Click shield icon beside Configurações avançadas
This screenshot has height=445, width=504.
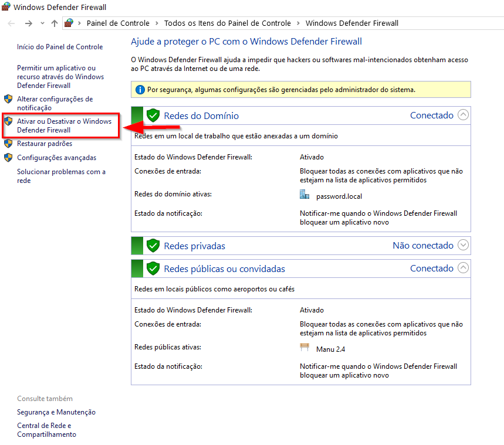pyautogui.click(x=8, y=158)
